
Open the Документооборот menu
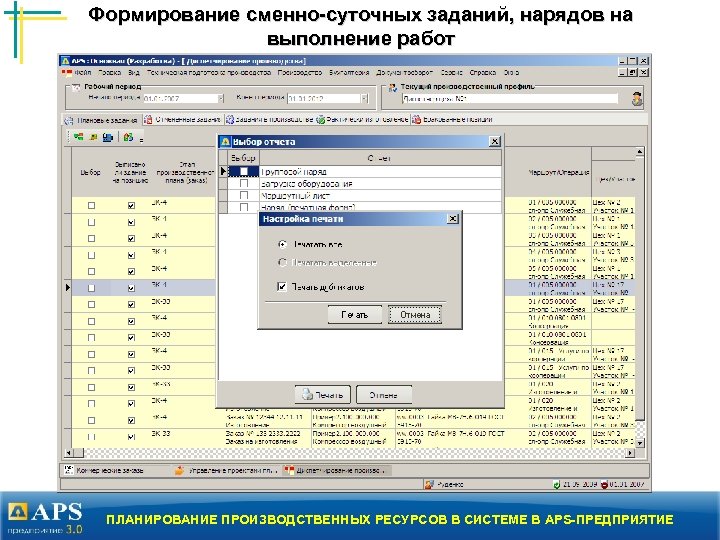point(405,73)
